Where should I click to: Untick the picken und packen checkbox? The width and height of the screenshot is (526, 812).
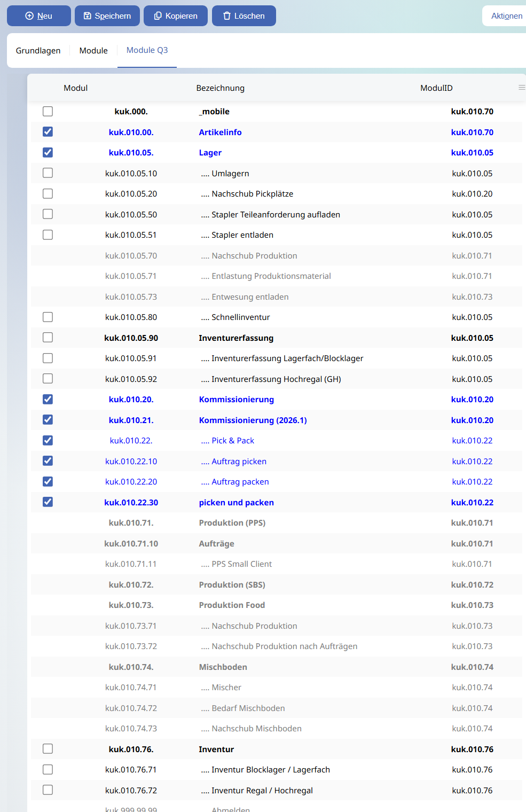tap(48, 502)
